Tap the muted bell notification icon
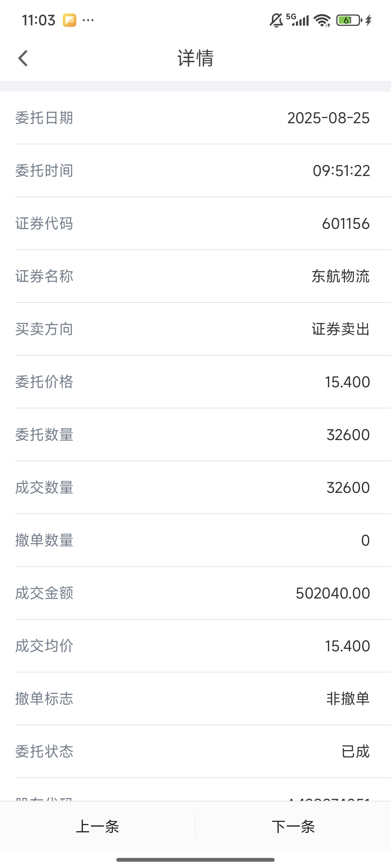Screen dimensions: 391x868 (276, 20)
